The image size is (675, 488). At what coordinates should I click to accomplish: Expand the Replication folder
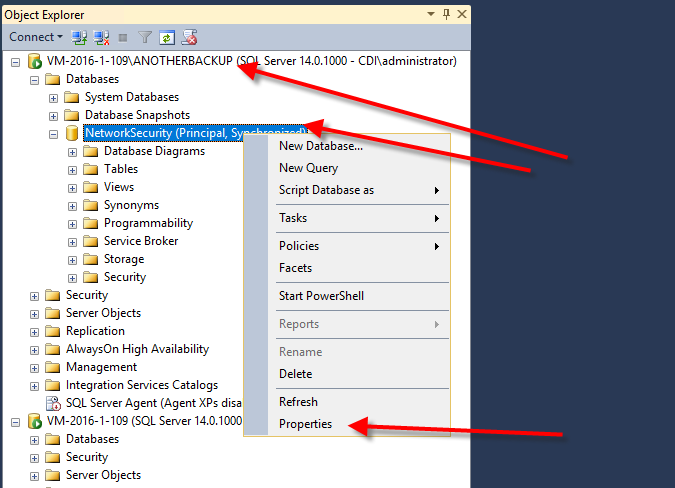point(34,332)
